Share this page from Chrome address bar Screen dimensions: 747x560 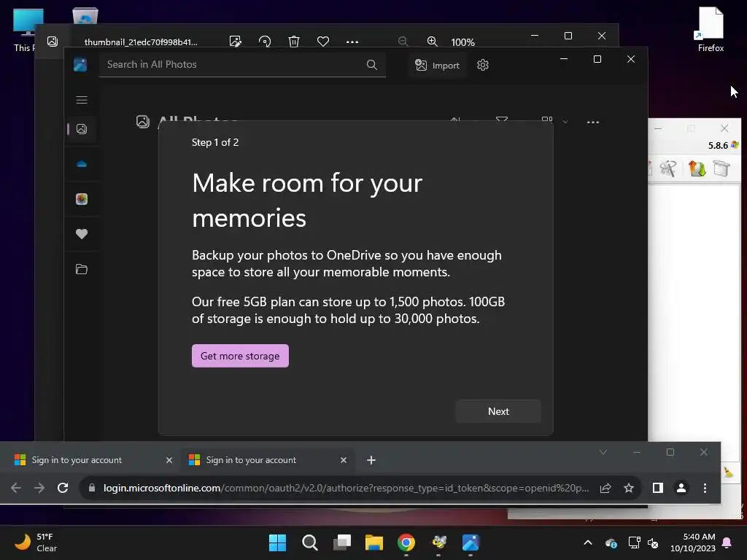[605, 488]
